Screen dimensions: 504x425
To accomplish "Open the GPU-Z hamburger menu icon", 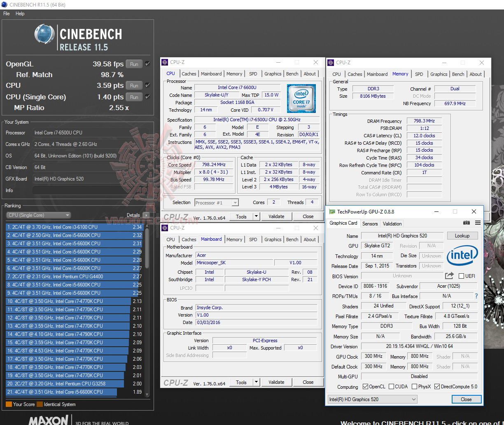I will click(x=478, y=223).
